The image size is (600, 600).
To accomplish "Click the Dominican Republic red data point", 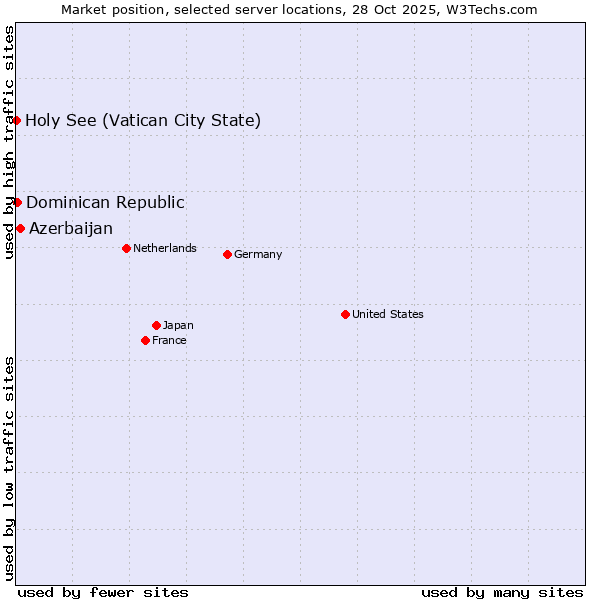I will [x=18, y=202].
